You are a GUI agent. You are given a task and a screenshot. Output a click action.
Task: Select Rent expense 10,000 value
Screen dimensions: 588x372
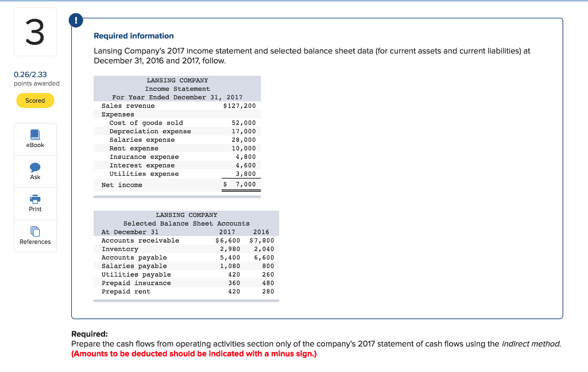click(243, 148)
